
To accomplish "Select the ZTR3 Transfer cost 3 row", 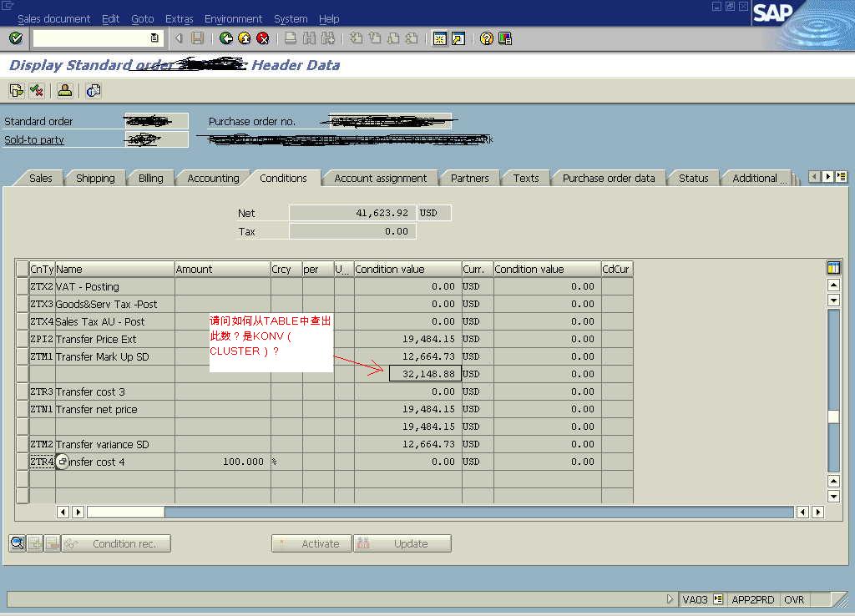I will pos(23,391).
